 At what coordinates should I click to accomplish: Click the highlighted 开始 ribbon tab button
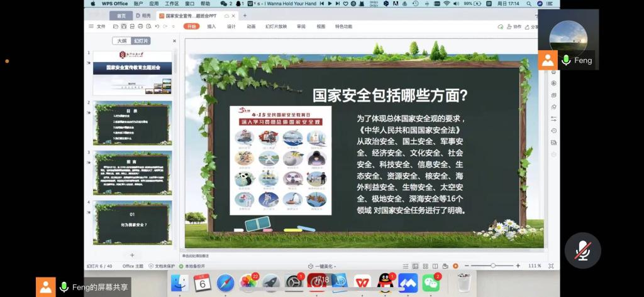point(191,26)
